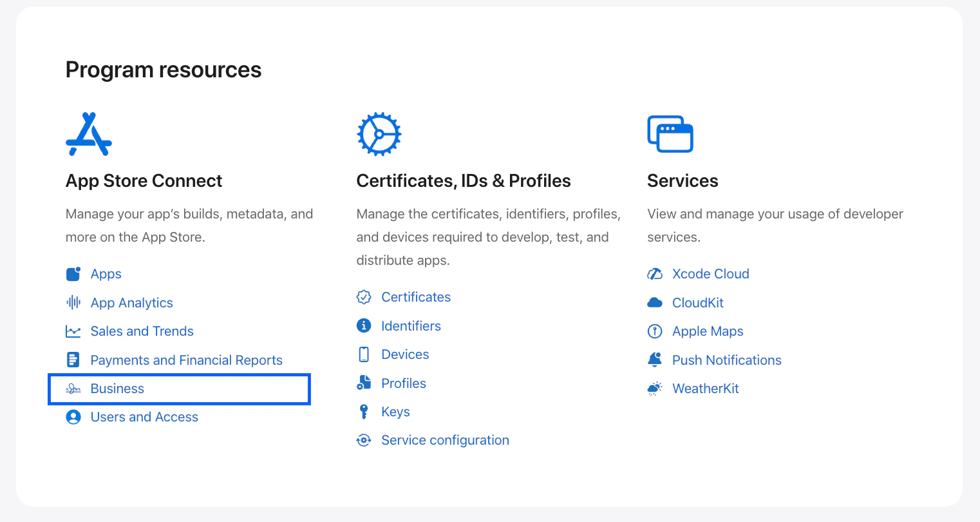The width and height of the screenshot is (980, 522).
Task: Click the CloudKit cloud icon
Action: click(655, 302)
